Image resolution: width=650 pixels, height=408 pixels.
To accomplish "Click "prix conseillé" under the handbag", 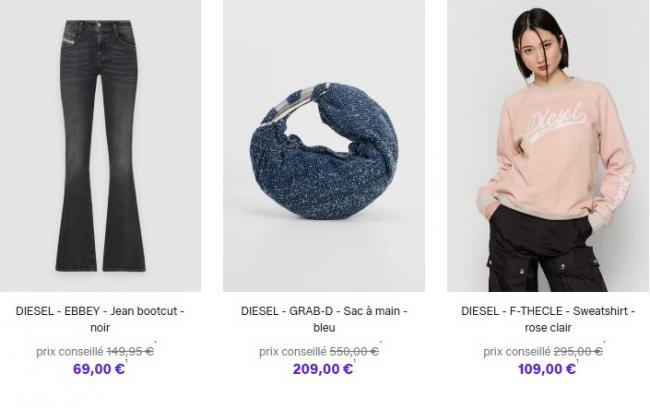I will (293, 352).
